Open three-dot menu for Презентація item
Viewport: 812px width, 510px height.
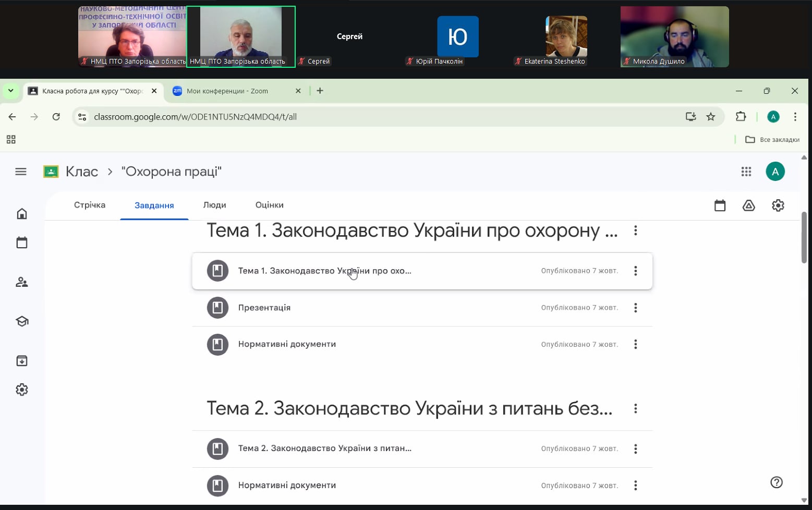tap(635, 308)
